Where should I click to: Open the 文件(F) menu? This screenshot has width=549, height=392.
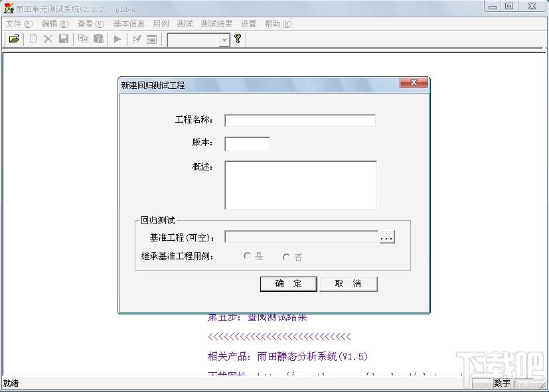pyautogui.click(x=19, y=24)
